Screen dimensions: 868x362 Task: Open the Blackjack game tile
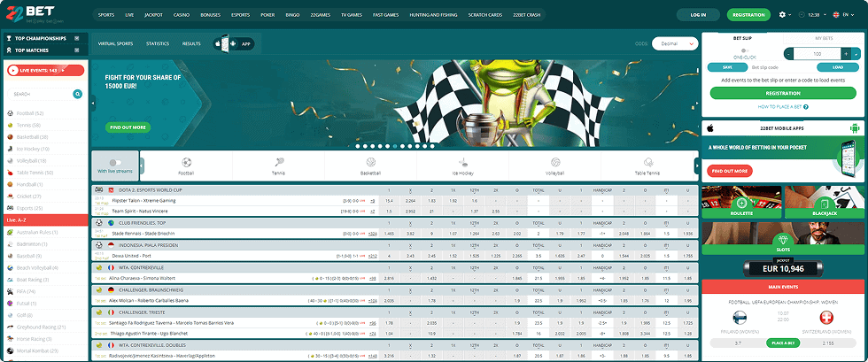coord(825,202)
